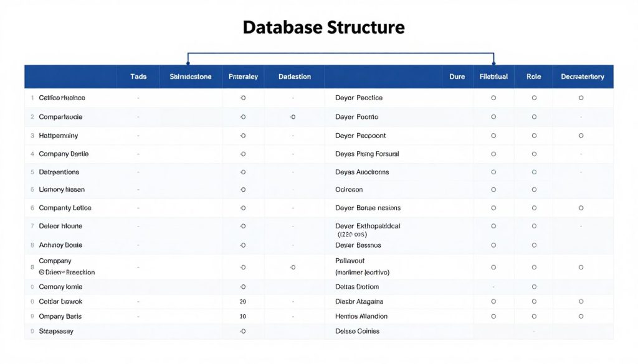
Task: Click the value 10 in Ompany Barls row
Action: pyautogui.click(x=243, y=317)
